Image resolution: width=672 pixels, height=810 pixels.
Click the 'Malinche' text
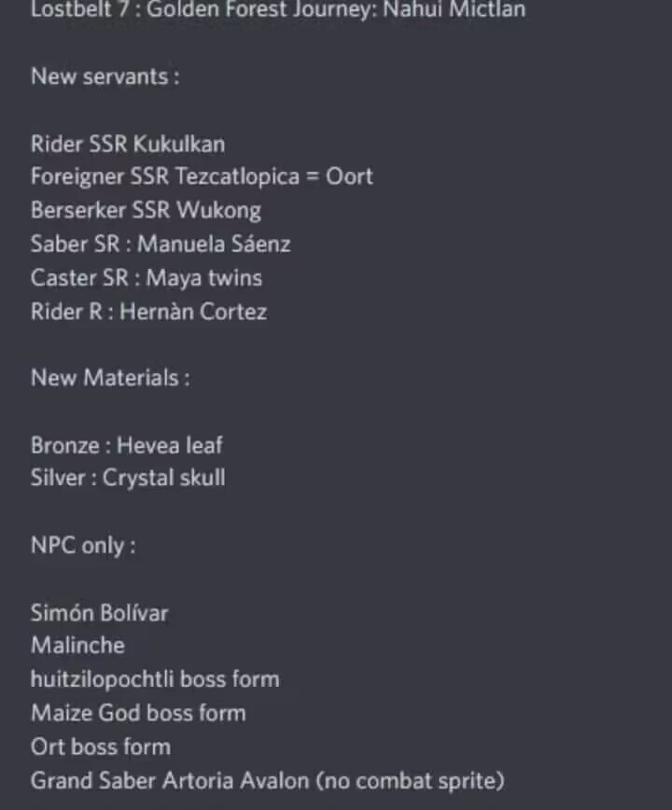pyautogui.click(x=78, y=646)
